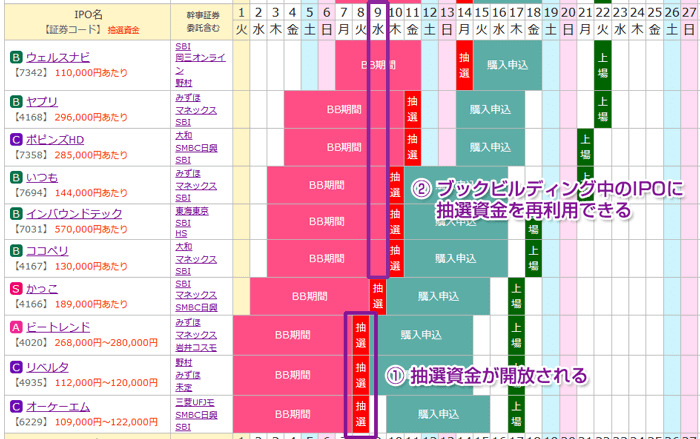The height and width of the screenshot is (439, 700).
Task: Click the 購入申込 bar in ポピンズHD row
Action: pyautogui.click(x=490, y=147)
